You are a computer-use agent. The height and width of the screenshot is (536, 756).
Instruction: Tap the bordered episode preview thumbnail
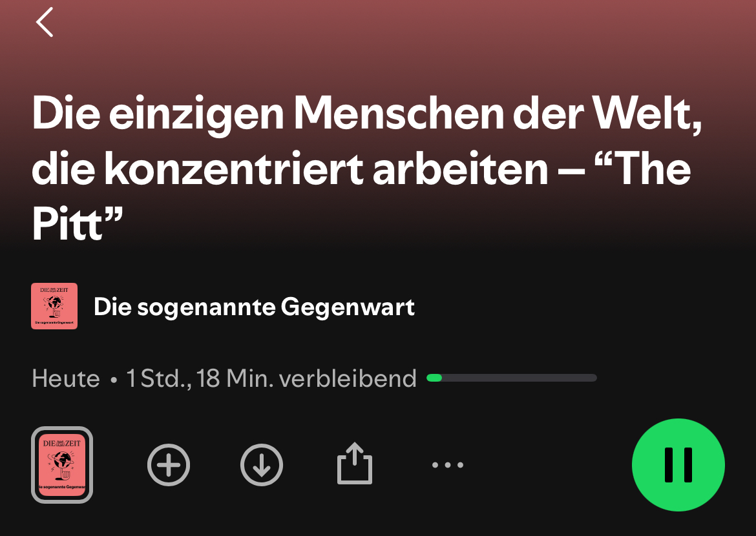[x=62, y=465]
